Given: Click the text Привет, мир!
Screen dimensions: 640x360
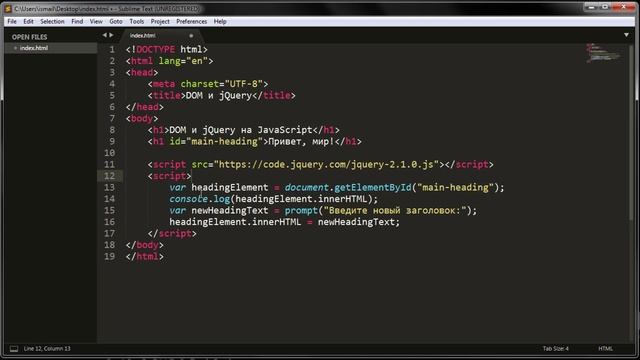Looking at the screenshot, I should click(301, 141).
